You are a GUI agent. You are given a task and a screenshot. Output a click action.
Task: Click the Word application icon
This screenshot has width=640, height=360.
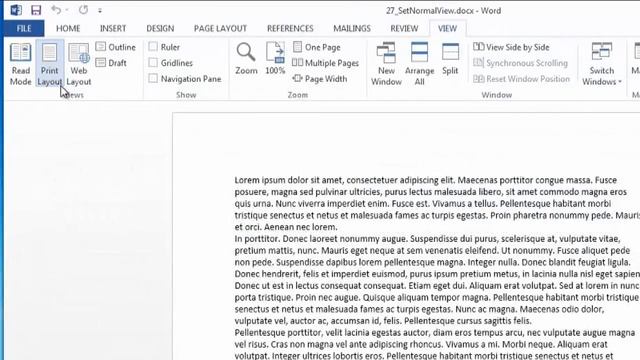[x=16, y=10]
